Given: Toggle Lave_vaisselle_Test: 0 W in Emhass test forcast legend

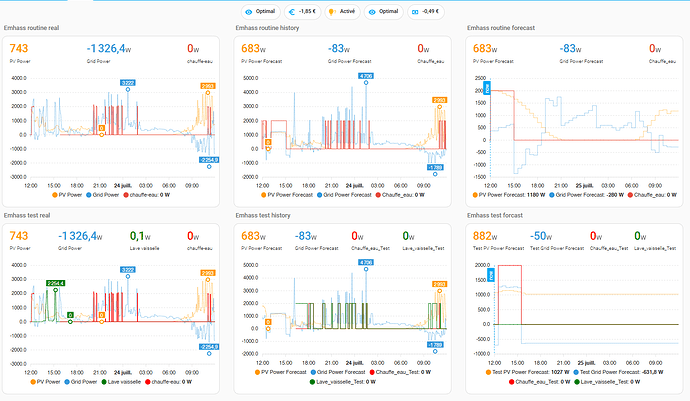Looking at the screenshot, I should coord(607,382).
